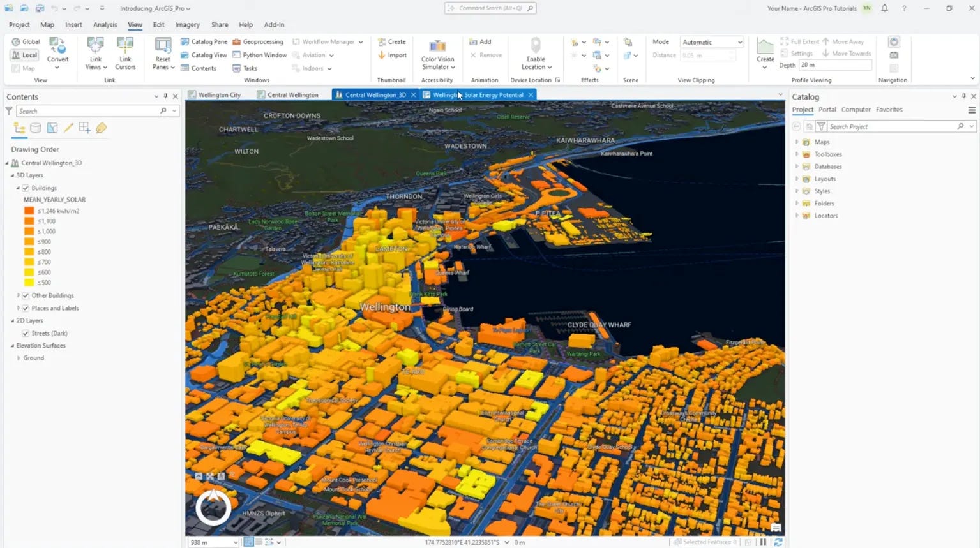This screenshot has width=980, height=548.
Task: Open the view clipping Mode dropdown
Action: [x=712, y=42]
